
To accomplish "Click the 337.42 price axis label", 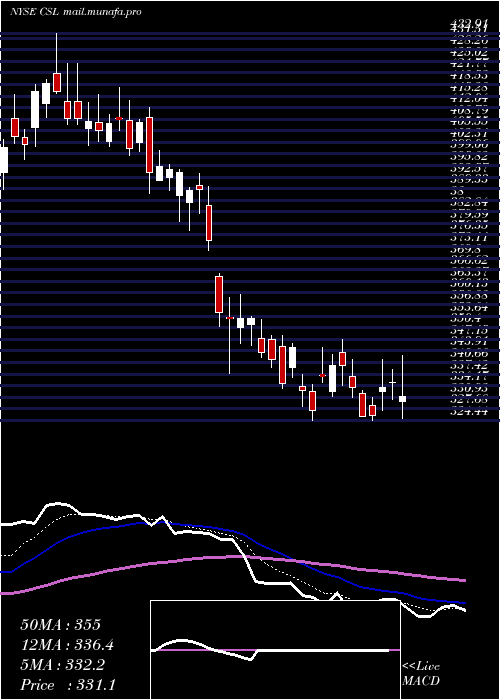I will click(469, 366).
